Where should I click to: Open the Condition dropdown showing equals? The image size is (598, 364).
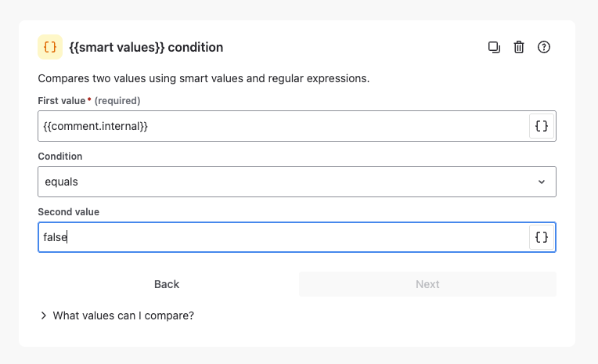click(x=297, y=182)
